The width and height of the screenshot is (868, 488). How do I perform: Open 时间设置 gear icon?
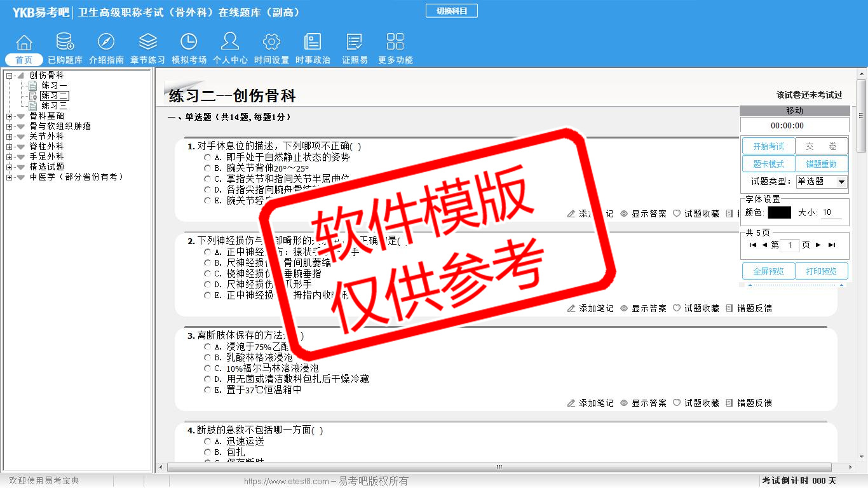click(x=271, y=43)
